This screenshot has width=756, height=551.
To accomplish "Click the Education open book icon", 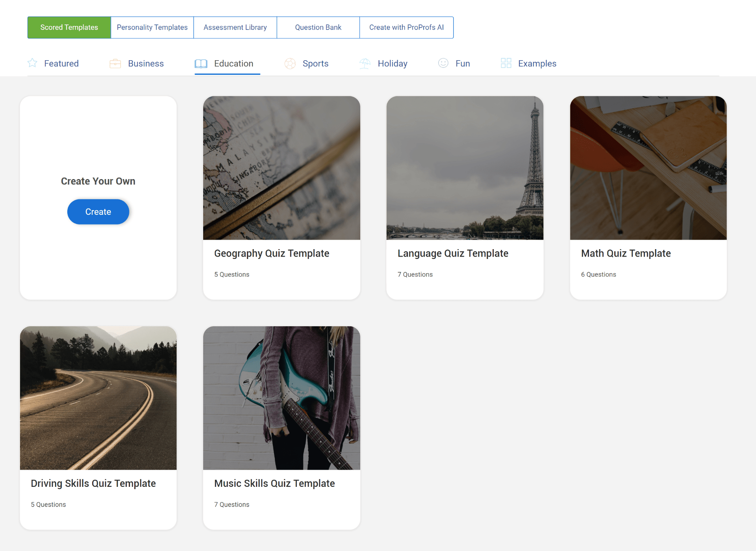I will [x=201, y=63].
